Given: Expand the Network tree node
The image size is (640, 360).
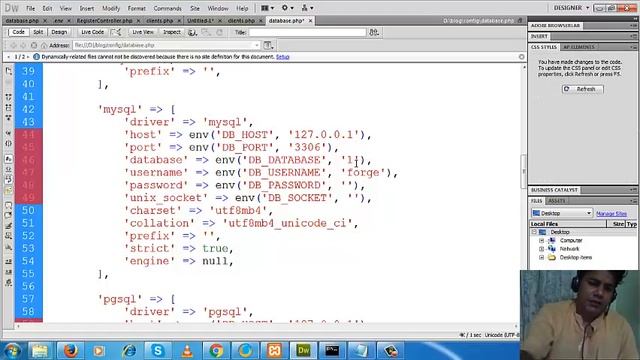Looking at the screenshot, I should coord(542,249).
